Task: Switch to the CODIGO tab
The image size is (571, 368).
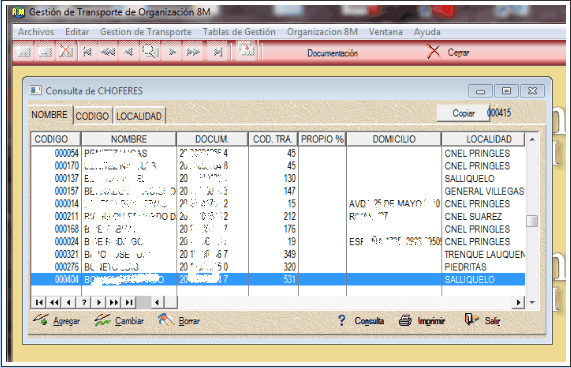Action: click(92, 116)
